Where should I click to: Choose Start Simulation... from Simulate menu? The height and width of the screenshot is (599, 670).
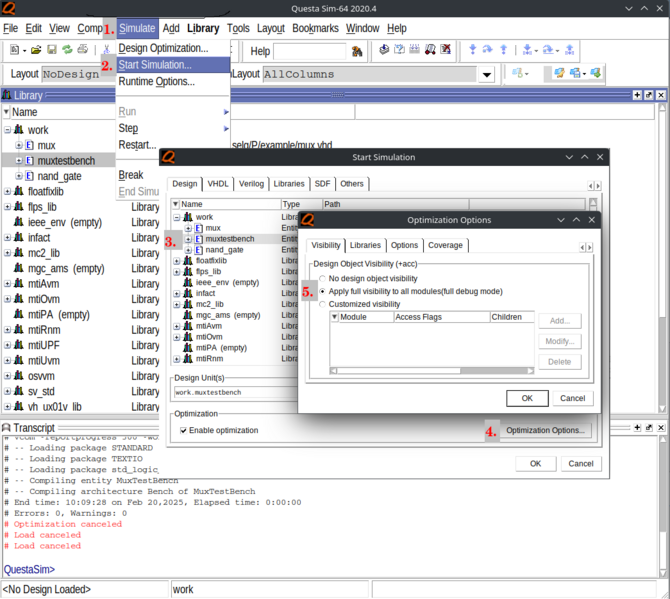click(173, 65)
